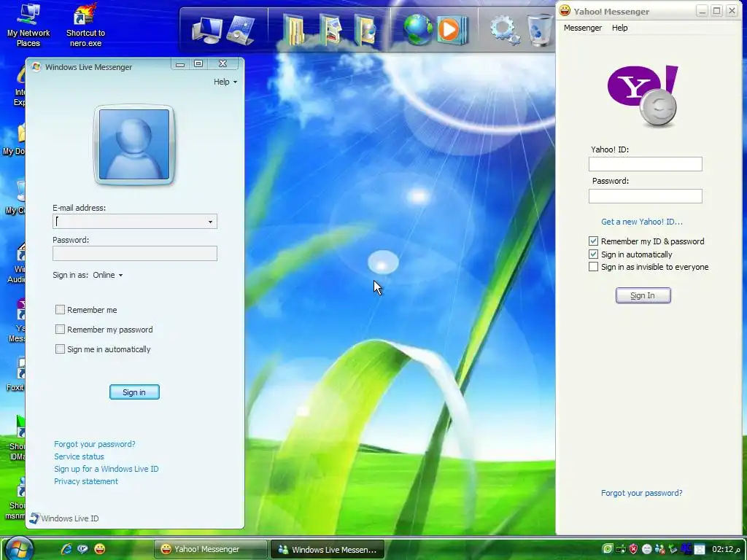Launch Yahoo smiley icon in quick launch

[x=99, y=549]
